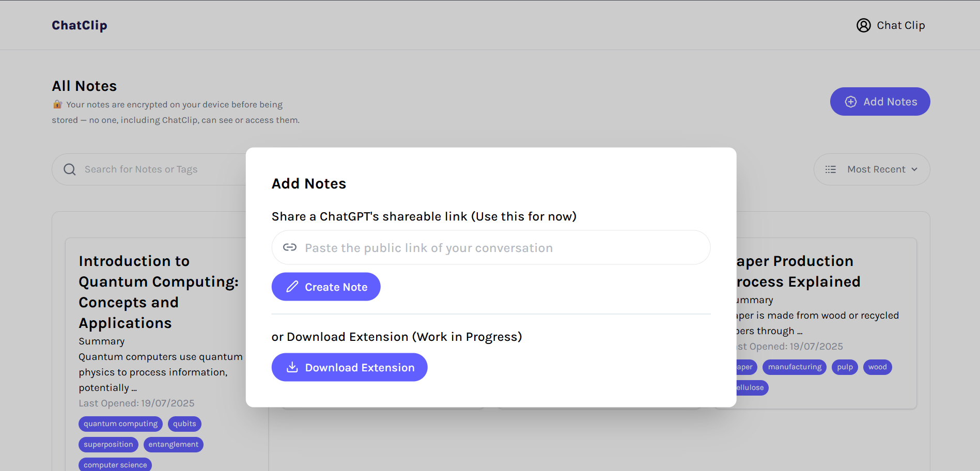The width and height of the screenshot is (980, 471).
Task: Click the Add Notes button at top right
Action: click(880, 102)
